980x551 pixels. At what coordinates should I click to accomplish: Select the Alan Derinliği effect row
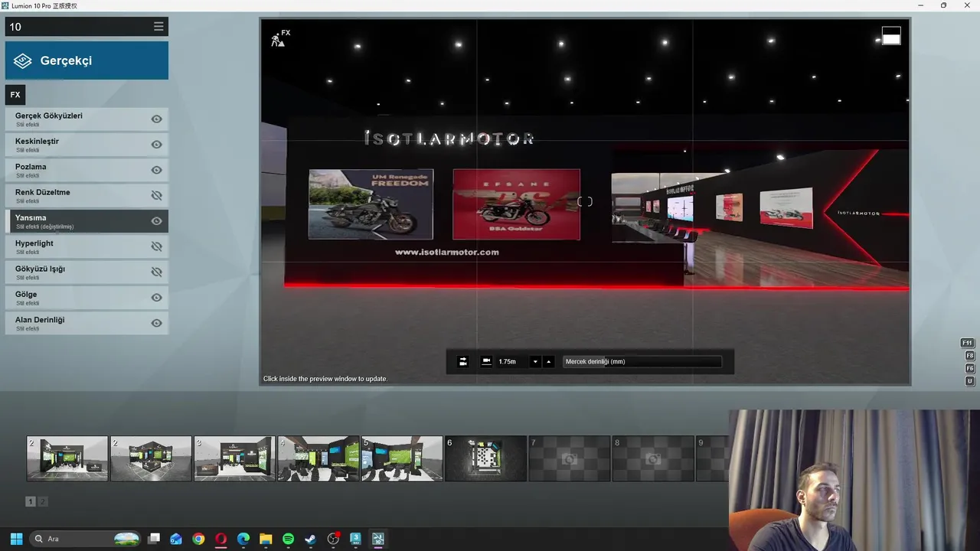tap(87, 323)
